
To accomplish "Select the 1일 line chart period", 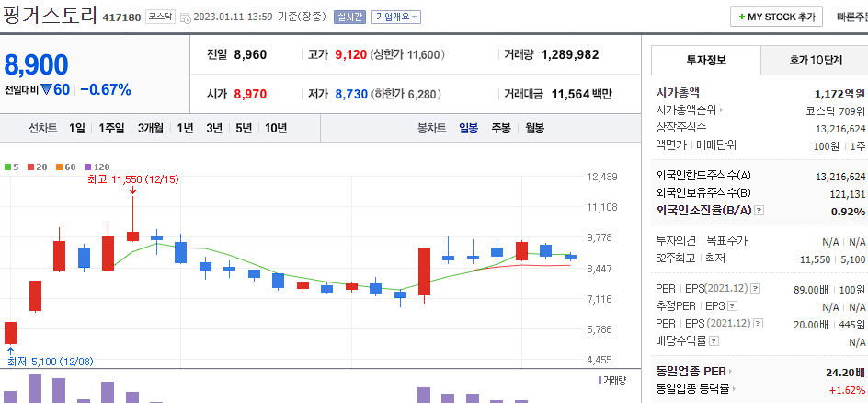I will (77, 129).
